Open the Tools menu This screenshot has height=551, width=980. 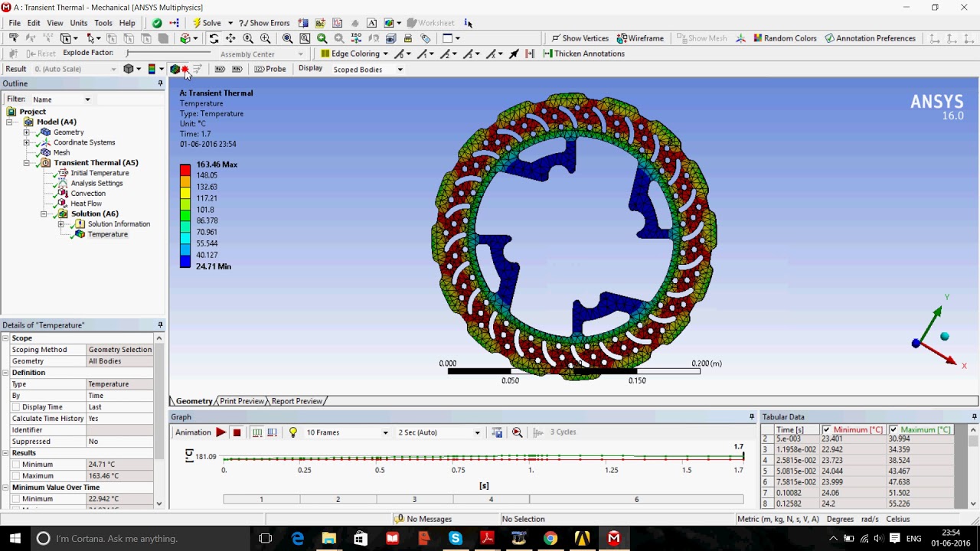pyautogui.click(x=103, y=23)
